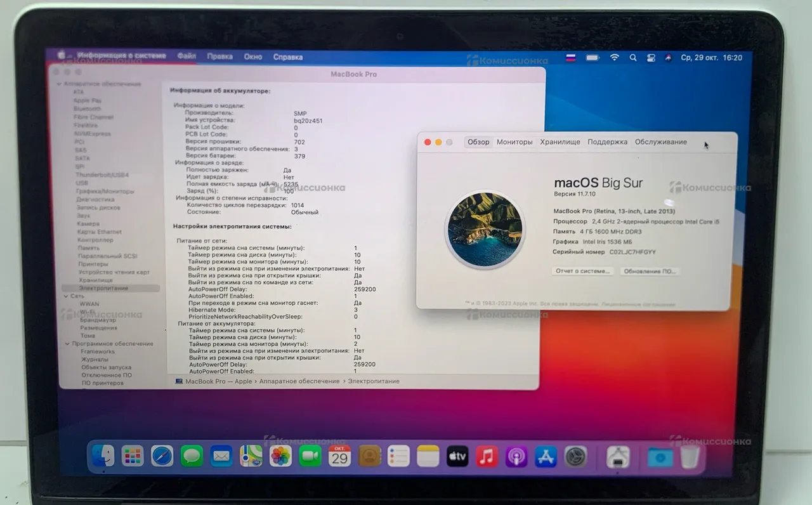Screen dimensions: 812x505
Task: Switch to the Хранилище tab
Action: (x=560, y=142)
